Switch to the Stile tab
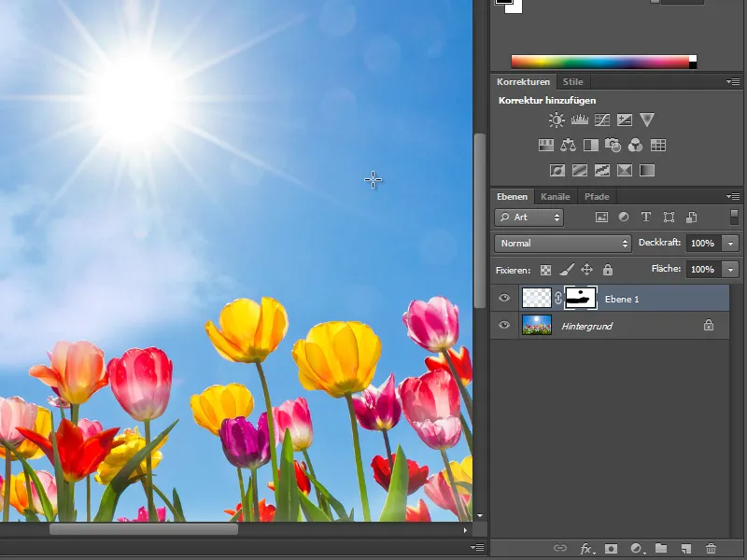This screenshot has width=747, height=560. pyautogui.click(x=572, y=81)
